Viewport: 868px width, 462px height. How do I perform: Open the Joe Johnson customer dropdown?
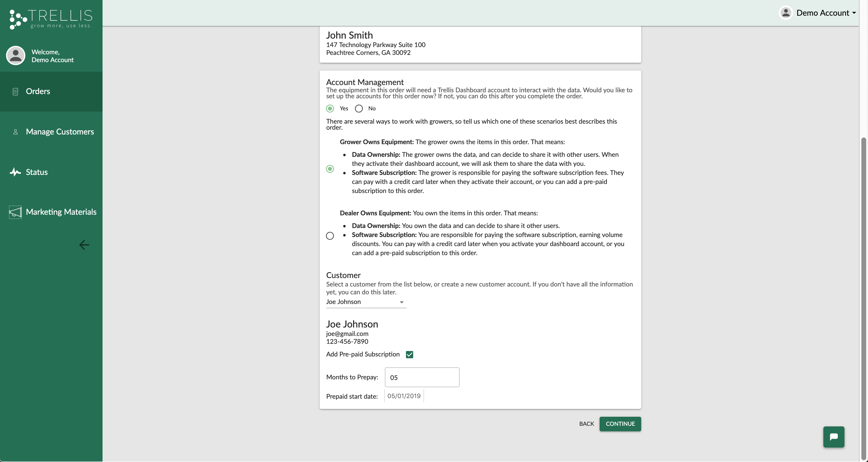(x=366, y=302)
